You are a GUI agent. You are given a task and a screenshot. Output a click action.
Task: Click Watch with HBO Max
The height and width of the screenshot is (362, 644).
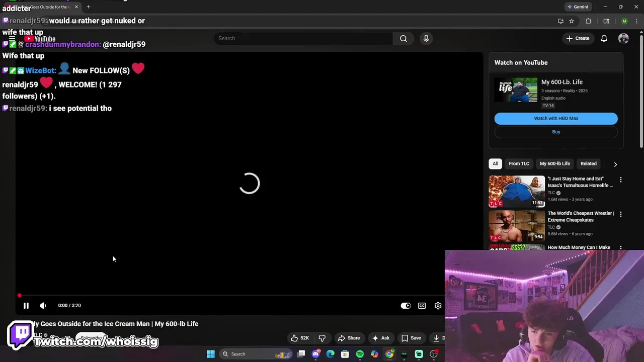[x=556, y=118]
